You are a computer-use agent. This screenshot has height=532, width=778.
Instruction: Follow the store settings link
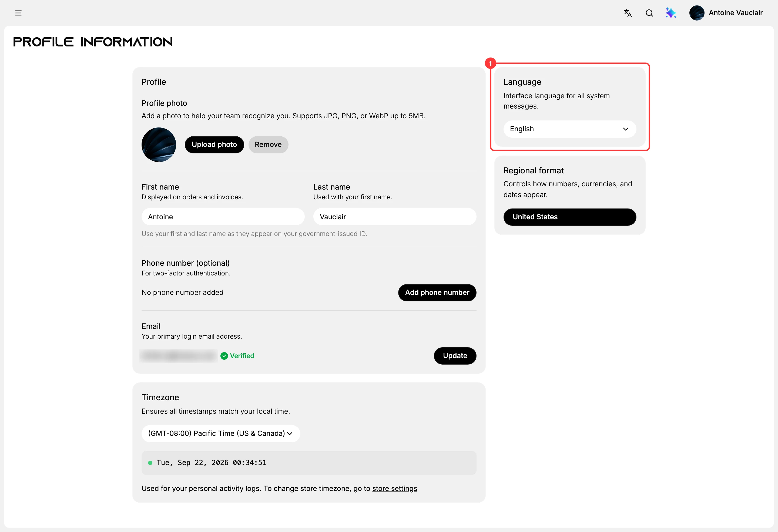[394, 489]
